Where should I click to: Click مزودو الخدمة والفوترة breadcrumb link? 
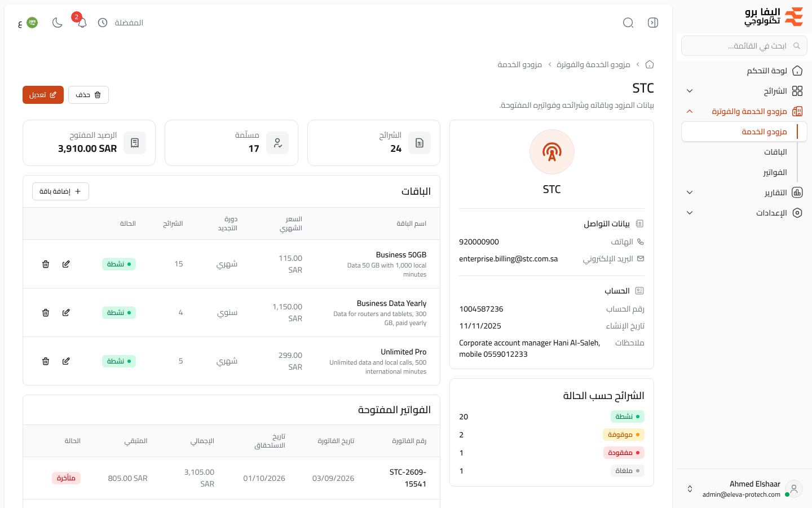coord(593,64)
